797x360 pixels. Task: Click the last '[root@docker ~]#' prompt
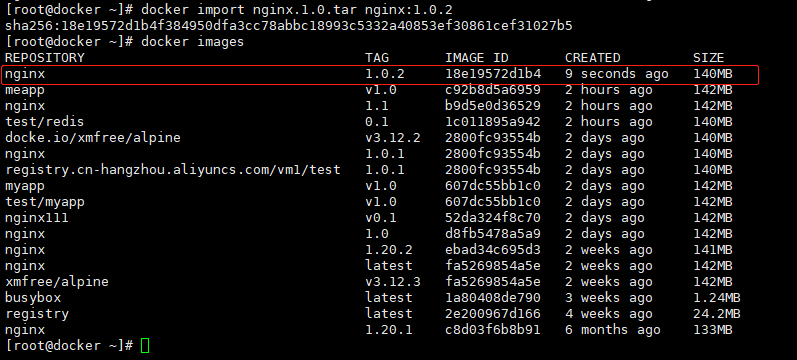[69, 346]
